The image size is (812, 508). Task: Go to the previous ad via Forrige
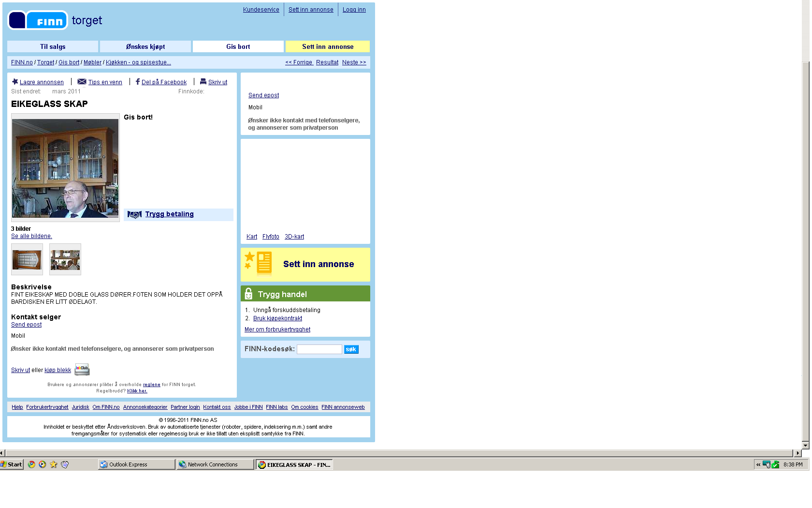point(299,62)
